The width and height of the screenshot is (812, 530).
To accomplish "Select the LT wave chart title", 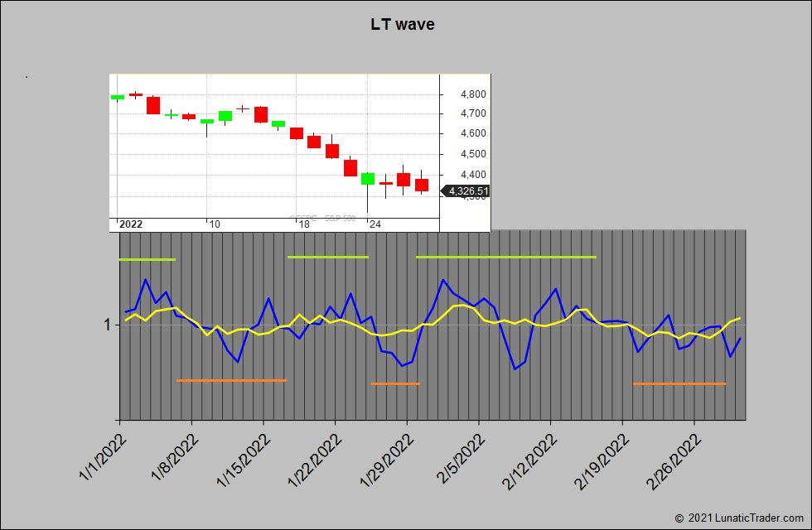I will pyautogui.click(x=403, y=24).
